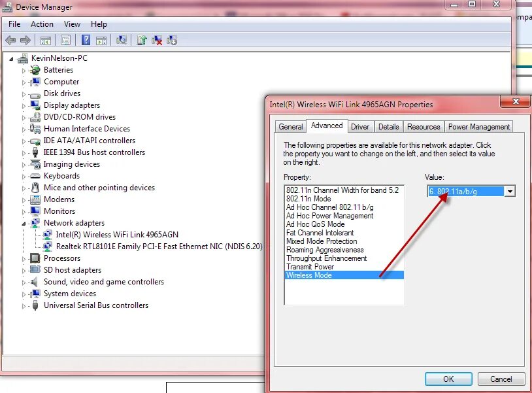
Task: Click Update Driver Software toolbar icon
Action: (142, 40)
